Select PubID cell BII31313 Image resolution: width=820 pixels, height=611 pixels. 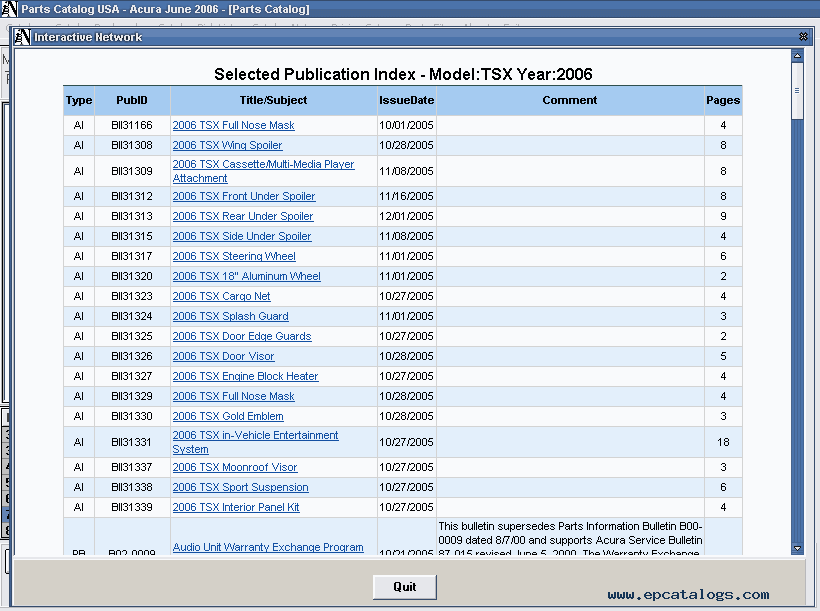(x=132, y=216)
